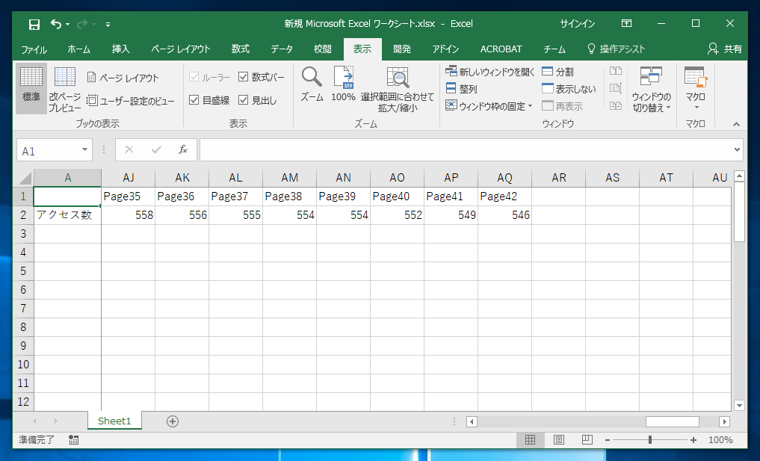760x461 pixels.
Task: Click Hide window (表示しない)
Action: coord(569,89)
